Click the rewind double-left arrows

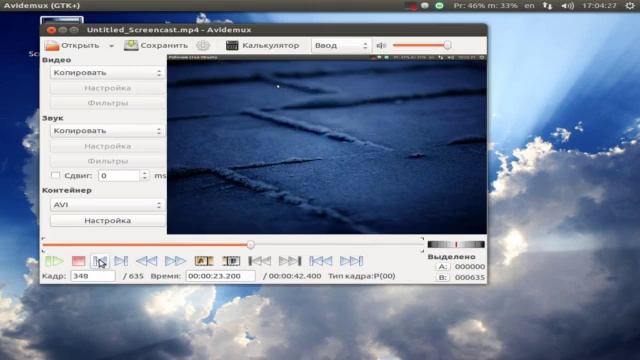147,261
